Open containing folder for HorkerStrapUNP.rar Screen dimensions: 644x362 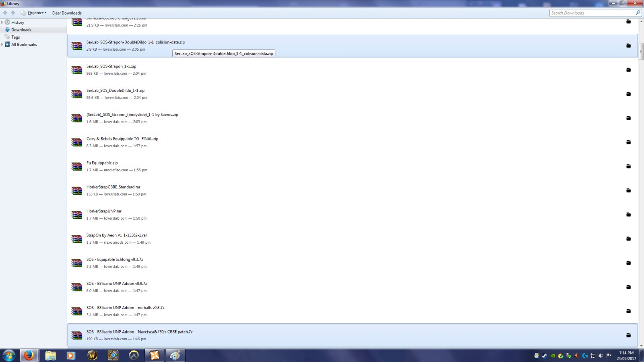[628, 214]
